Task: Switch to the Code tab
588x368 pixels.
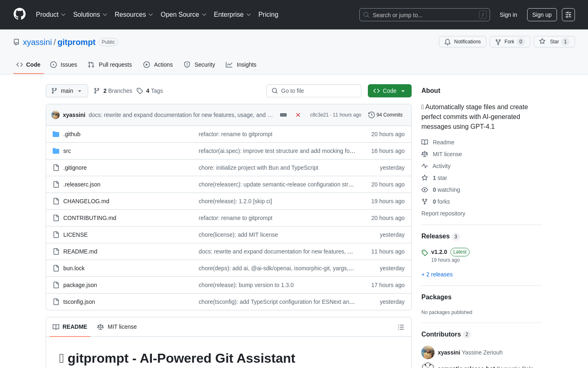Action: click(29, 65)
